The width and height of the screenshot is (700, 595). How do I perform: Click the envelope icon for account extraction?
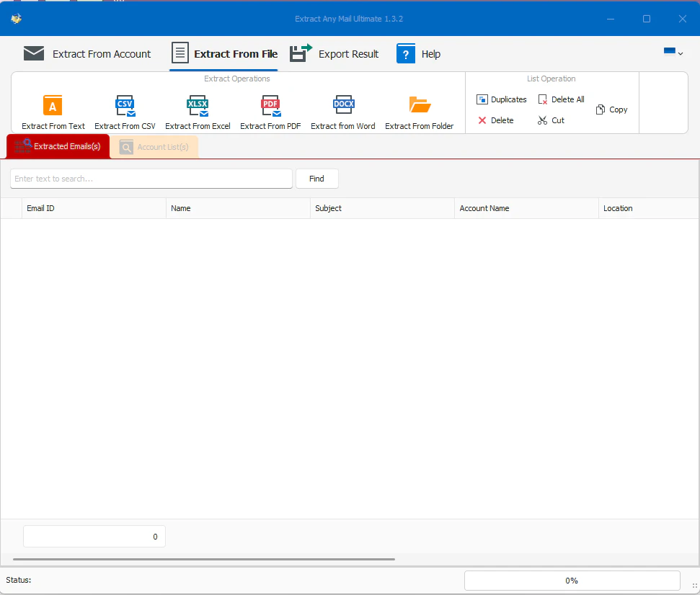click(33, 53)
